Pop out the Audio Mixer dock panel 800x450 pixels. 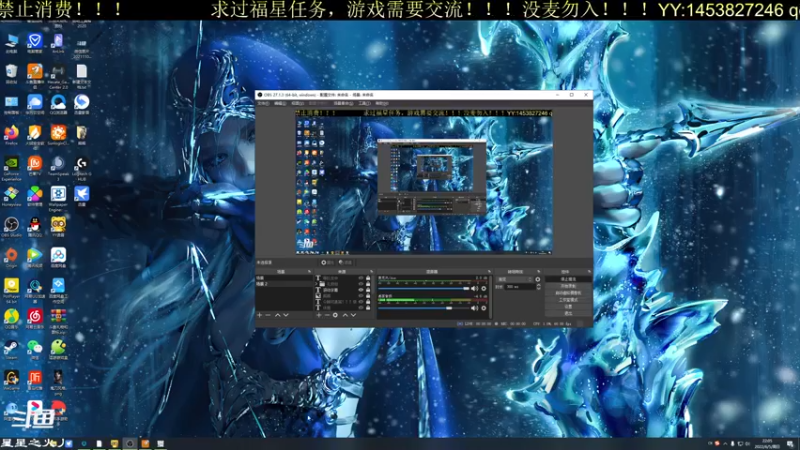pyautogui.click(x=489, y=271)
